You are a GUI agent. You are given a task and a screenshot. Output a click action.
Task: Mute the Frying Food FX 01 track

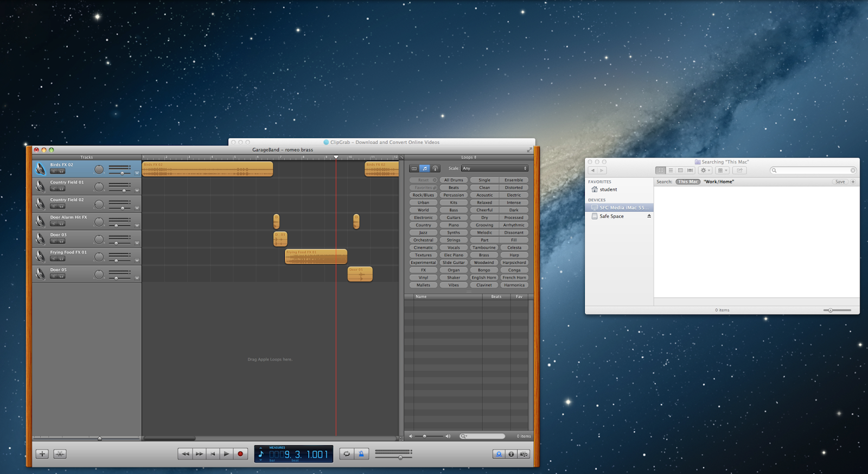pos(54,258)
